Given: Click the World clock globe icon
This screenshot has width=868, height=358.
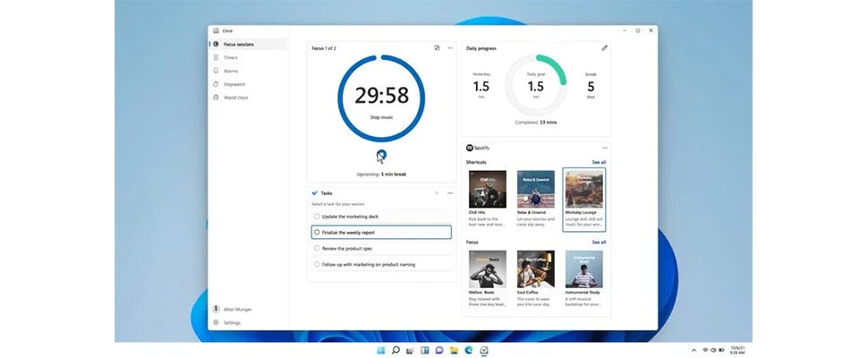Looking at the screenshot, I should (216, 98).
